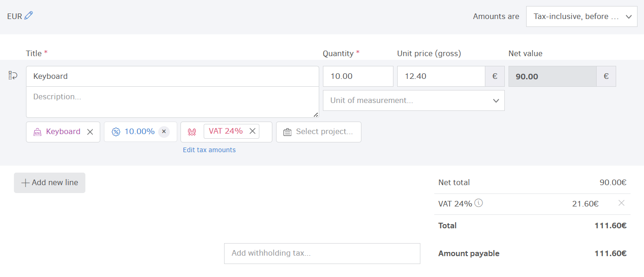This screenshot has width=644, height=277.
Task: Remove the VAT 24% row from totals
Action: pos(621,203)
